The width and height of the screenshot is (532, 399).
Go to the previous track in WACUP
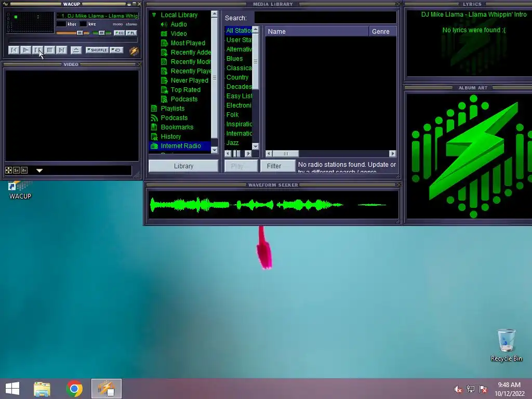click(x=14, y=50)
